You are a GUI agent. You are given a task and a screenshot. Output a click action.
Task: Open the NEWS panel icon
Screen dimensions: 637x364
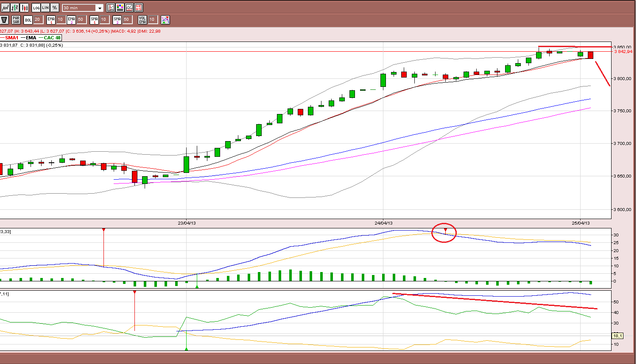click(x=139, y=8)
